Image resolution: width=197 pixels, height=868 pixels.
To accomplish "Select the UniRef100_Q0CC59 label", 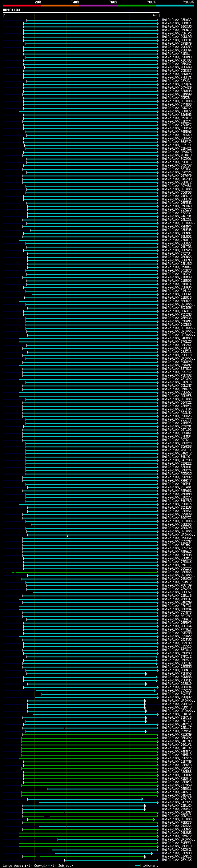I will (x=177, y=47).
